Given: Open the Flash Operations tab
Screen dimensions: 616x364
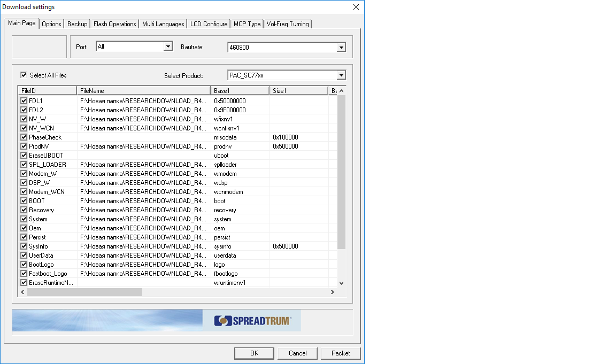Looking at the screenshot, I should 114,24.
